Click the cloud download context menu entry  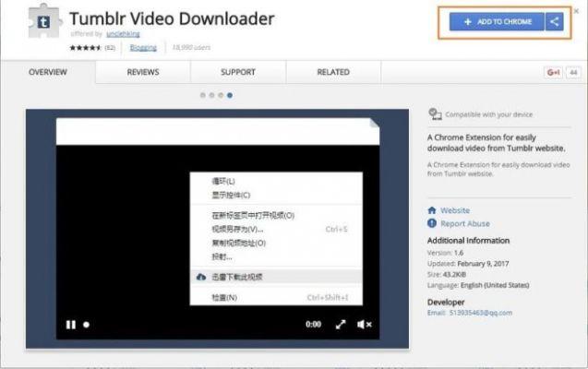coord(276,277)
